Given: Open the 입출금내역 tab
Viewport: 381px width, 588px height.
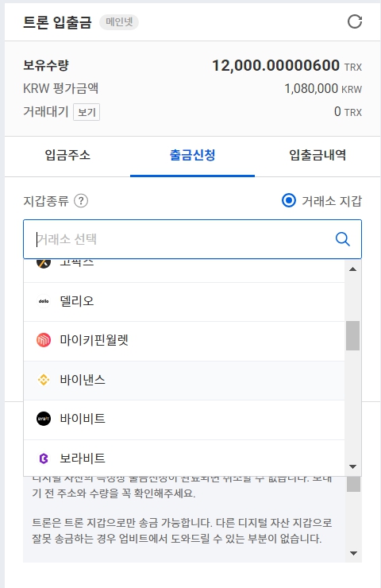Looking at the screenshot, I should pyautogui.click(x=317, y=155).
